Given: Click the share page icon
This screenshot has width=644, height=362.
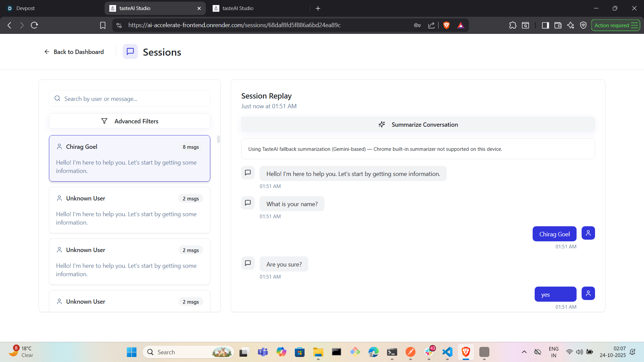Looking at the screenshot, I should (x=431, y=25).
